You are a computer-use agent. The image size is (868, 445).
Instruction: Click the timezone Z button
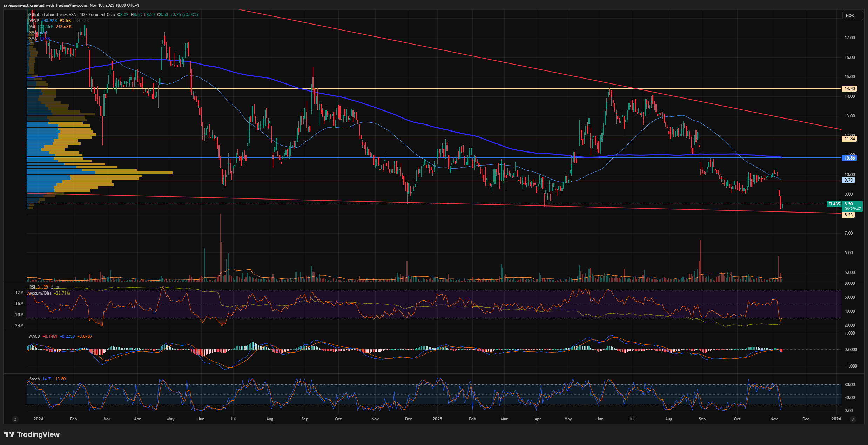[x=15, y=419]
